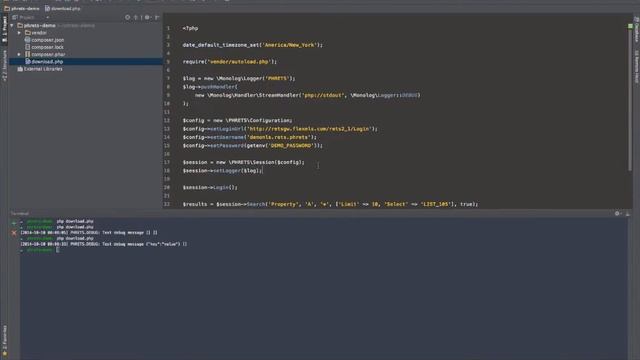The width and height of the screenshot is (640, 360).
Task: Click the $session = new PHRETS Session line
Action: pos(243,162)
